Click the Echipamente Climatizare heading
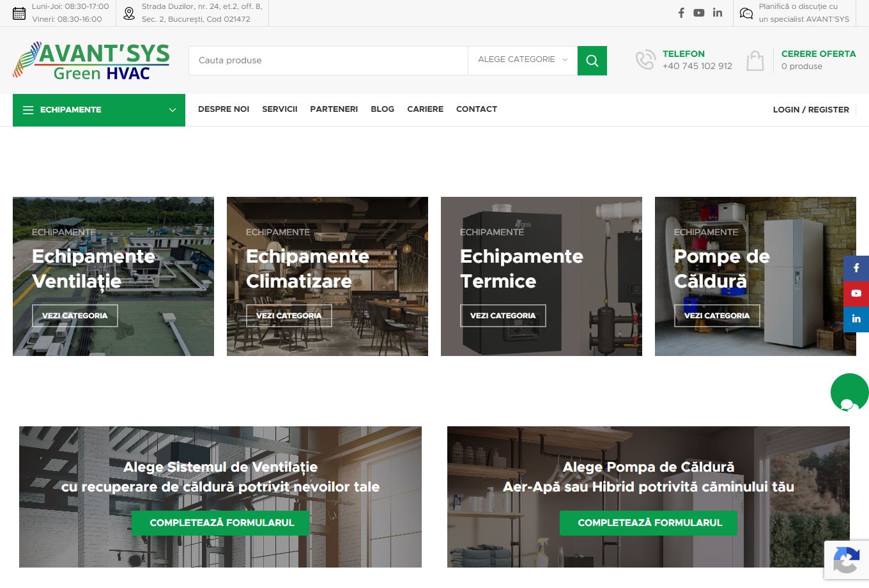 pyautogui.click(x=307, y=268)
